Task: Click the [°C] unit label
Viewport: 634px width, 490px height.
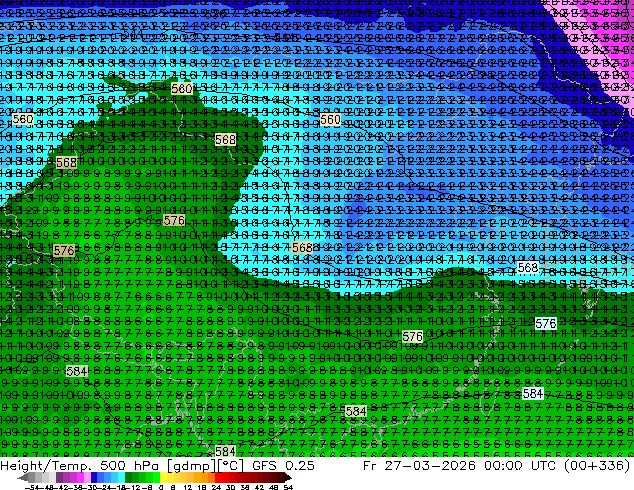Action: [230, 465]
